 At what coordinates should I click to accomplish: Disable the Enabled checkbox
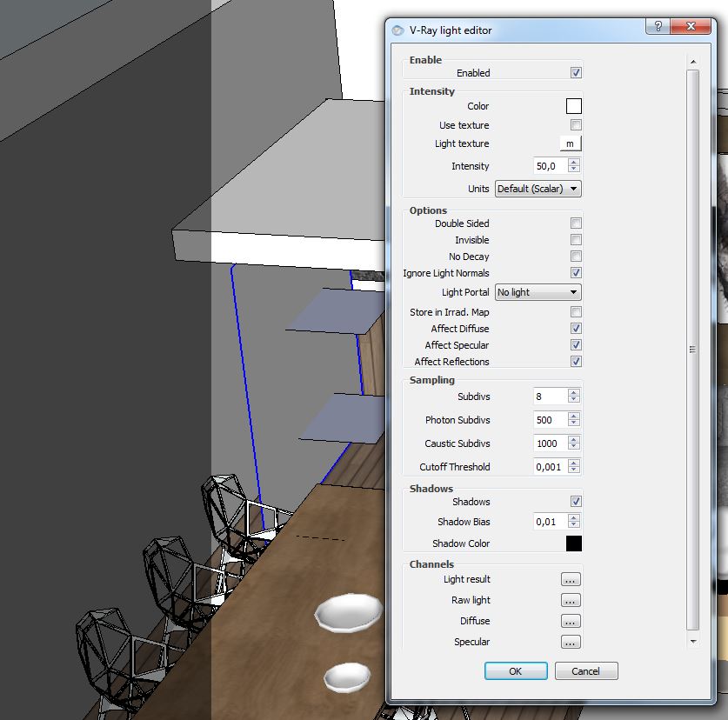point(576,73)
